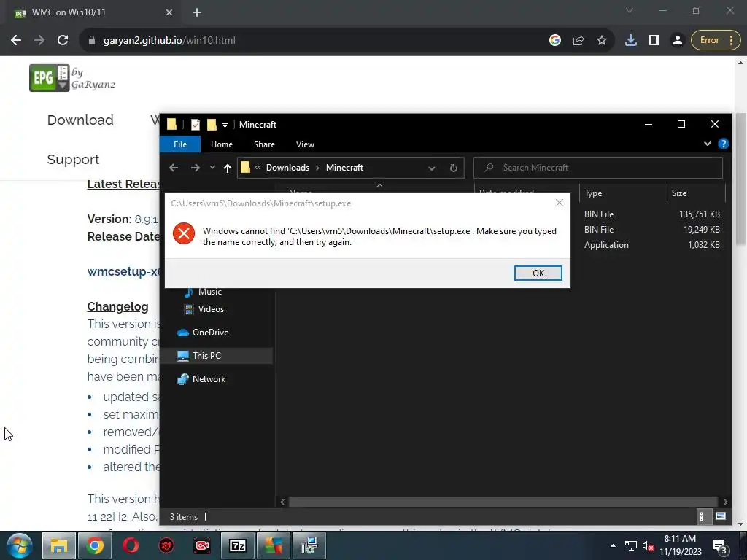This screenshot has height=560, width=747.
Task: Switch Explorer to large icons view
Action: click(720, 516)
